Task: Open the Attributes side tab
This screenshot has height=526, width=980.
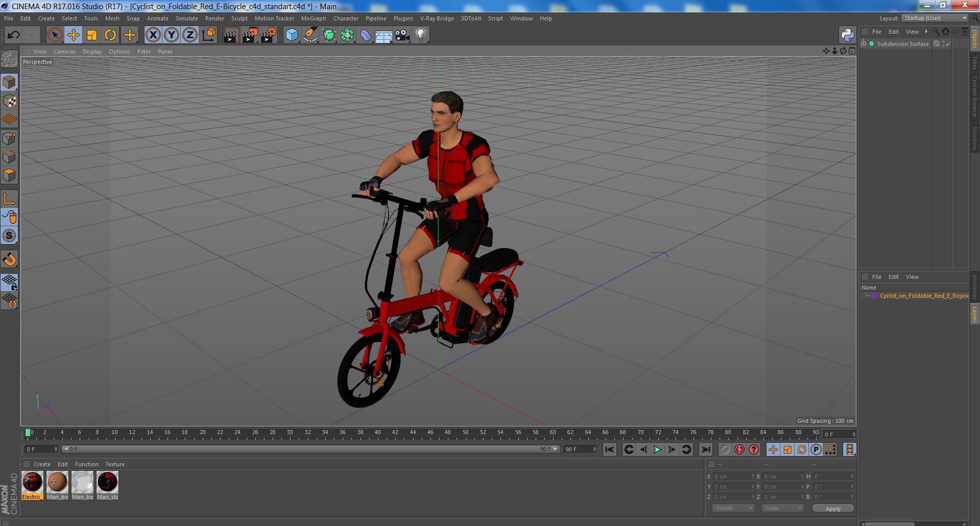Action: point(975,288)
